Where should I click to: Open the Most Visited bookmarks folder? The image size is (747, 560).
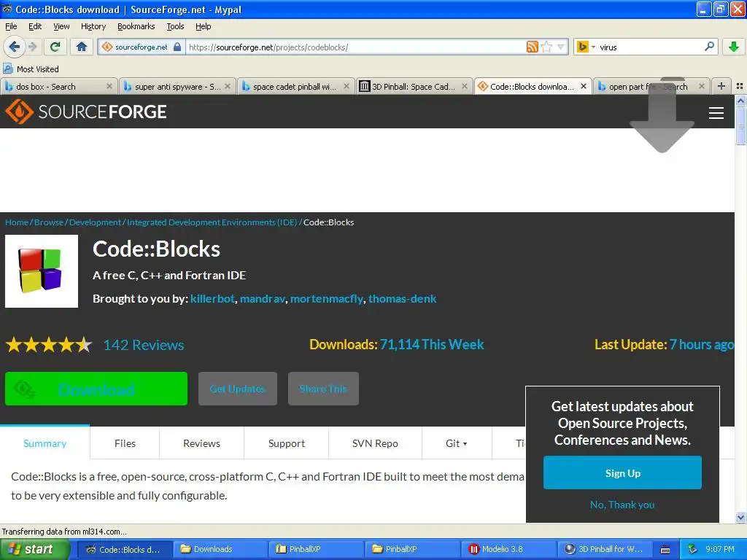[x=31, y=69]
